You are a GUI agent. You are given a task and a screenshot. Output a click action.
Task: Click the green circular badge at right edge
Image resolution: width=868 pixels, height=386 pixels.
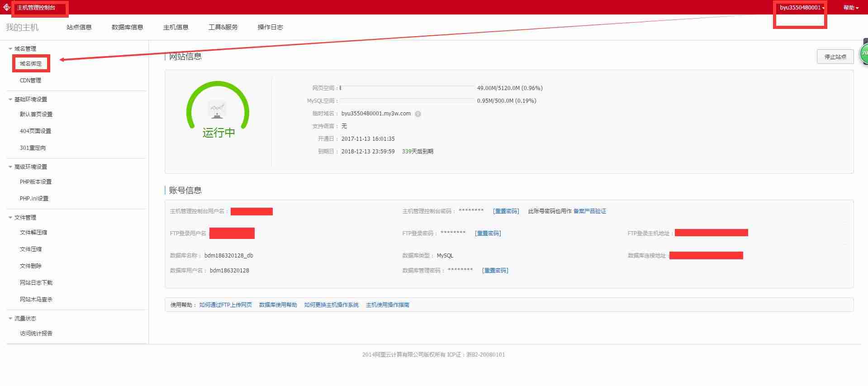[x=863, y=53]
